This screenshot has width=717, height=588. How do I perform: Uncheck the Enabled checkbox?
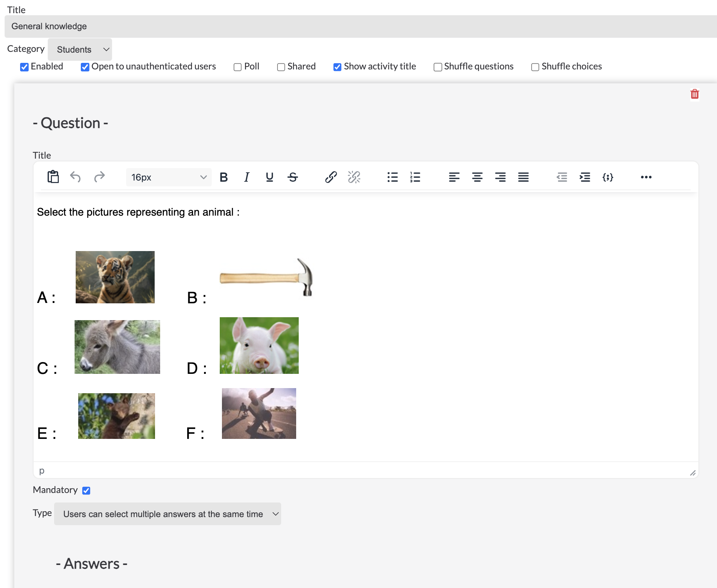(x=24, y=67)
